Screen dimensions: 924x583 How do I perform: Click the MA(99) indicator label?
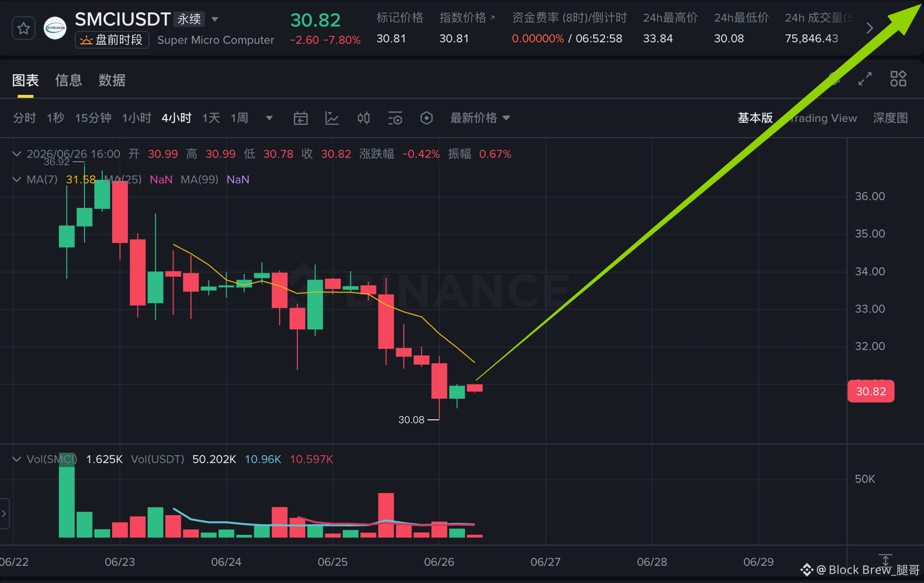point(200,179)
